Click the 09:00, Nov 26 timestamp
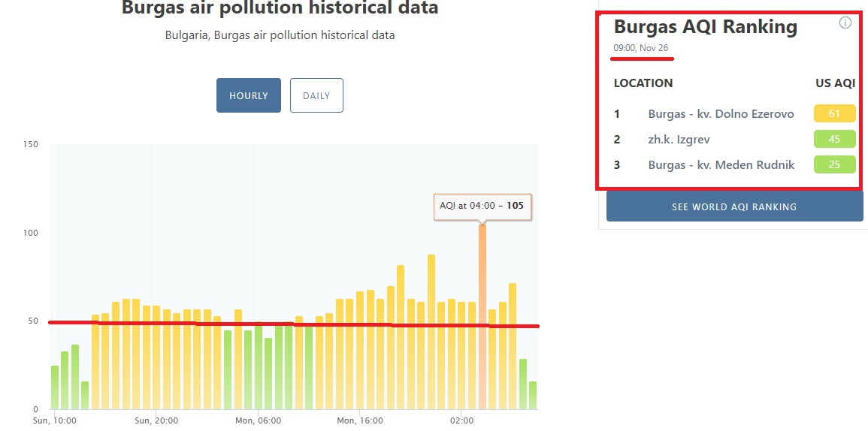Image resolution: width=868 pixels, height=431 pixels. point(640,48)
